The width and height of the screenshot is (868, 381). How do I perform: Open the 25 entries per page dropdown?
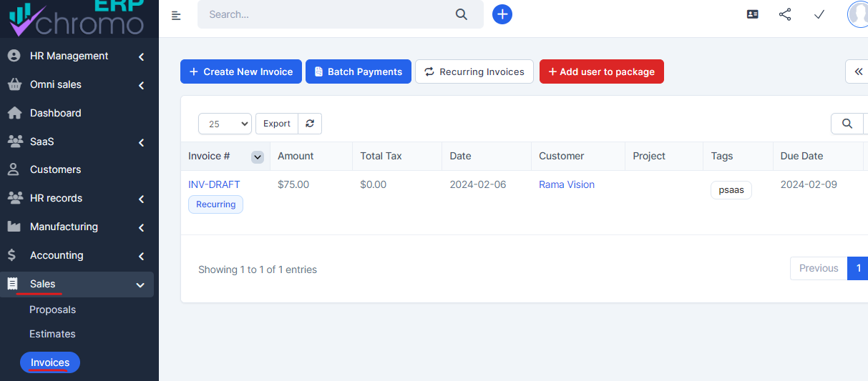[x=225, y=124]
